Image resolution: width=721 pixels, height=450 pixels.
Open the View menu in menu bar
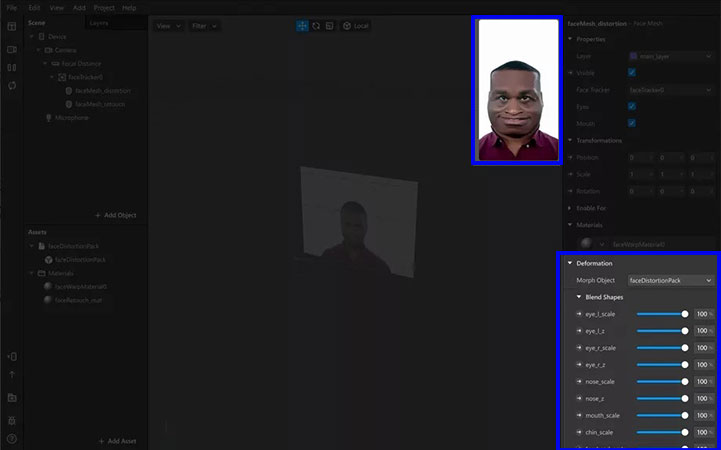57,8
